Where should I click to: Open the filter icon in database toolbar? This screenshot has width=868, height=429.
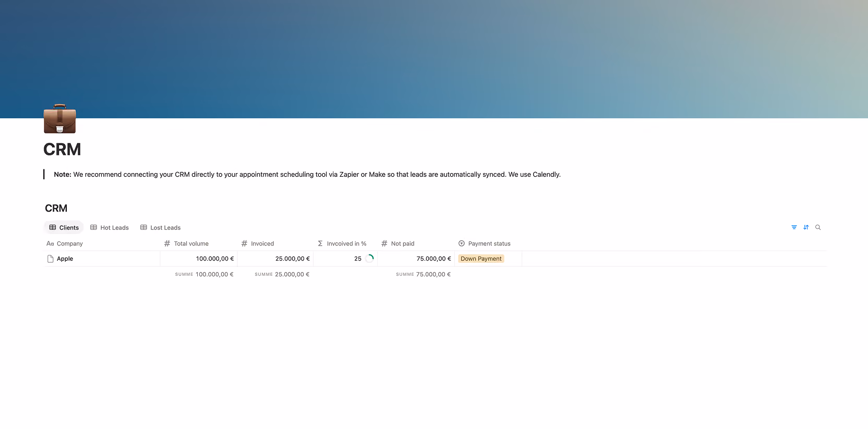[x=794, y=227]
